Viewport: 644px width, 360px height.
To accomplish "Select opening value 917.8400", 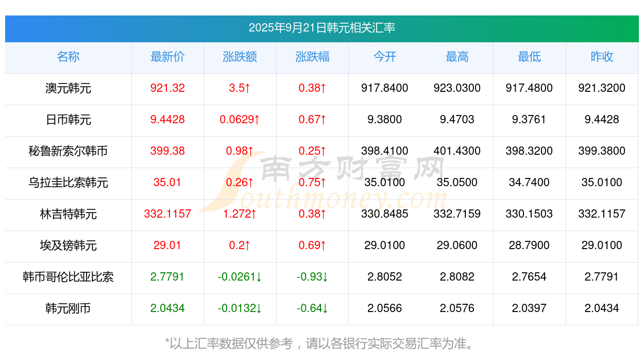I will tap(385, 88).
